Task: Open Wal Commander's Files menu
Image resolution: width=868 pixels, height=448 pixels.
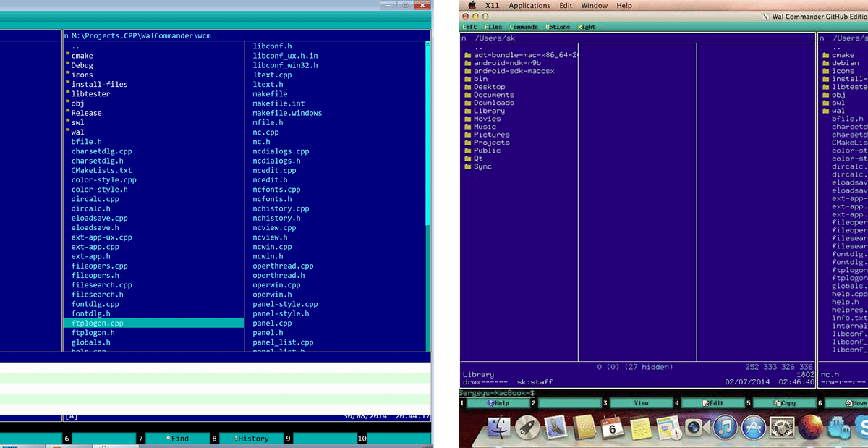Action: click(x=493, y=27)
